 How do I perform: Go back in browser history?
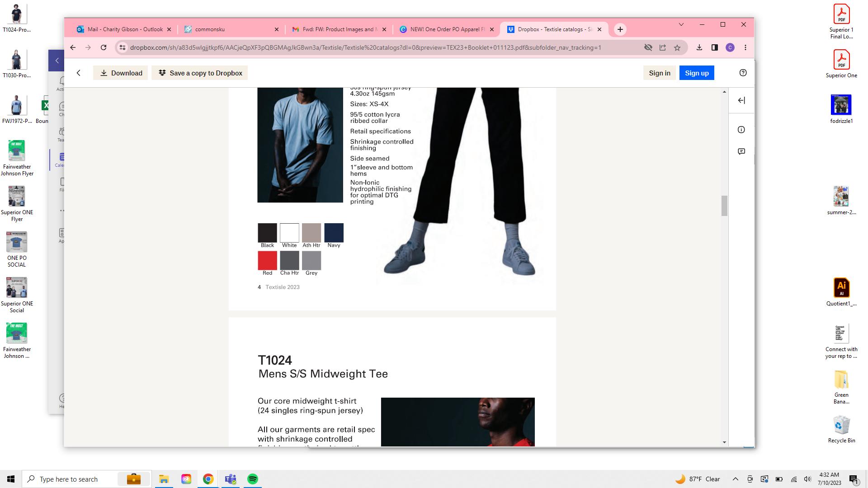coord(73,47)
